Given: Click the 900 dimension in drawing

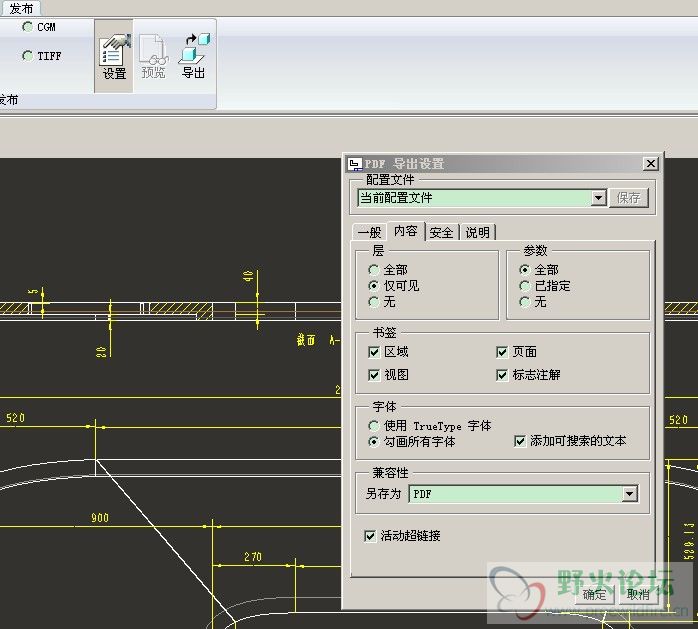Looking at the screenshot, I should [100, 518].
